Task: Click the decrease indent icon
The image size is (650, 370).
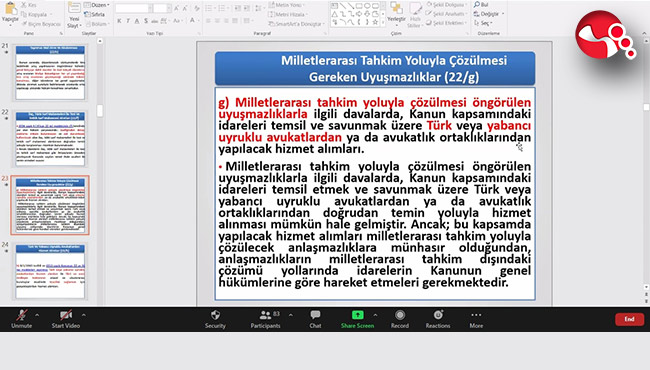Action: pyautogui.click(x=238, y=8)
